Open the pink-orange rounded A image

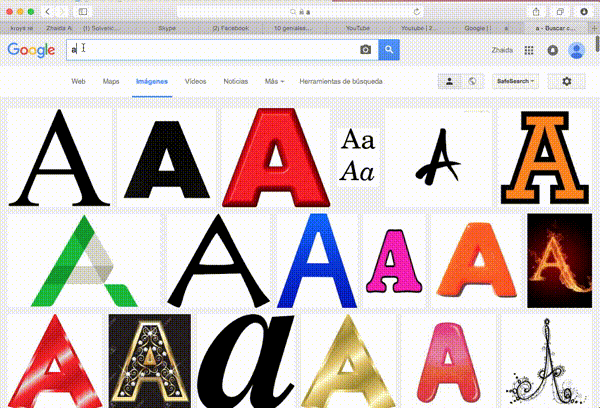pyautogui.click(x=448, y=361)
